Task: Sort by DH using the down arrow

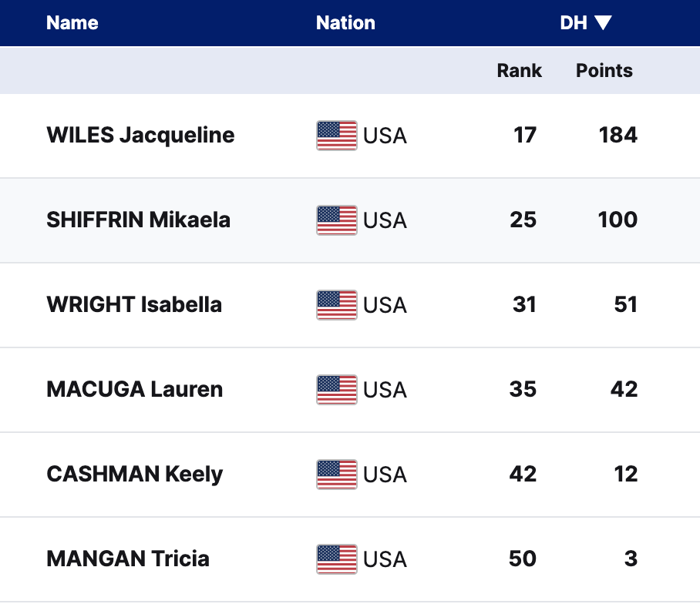Action: point(603,23)
